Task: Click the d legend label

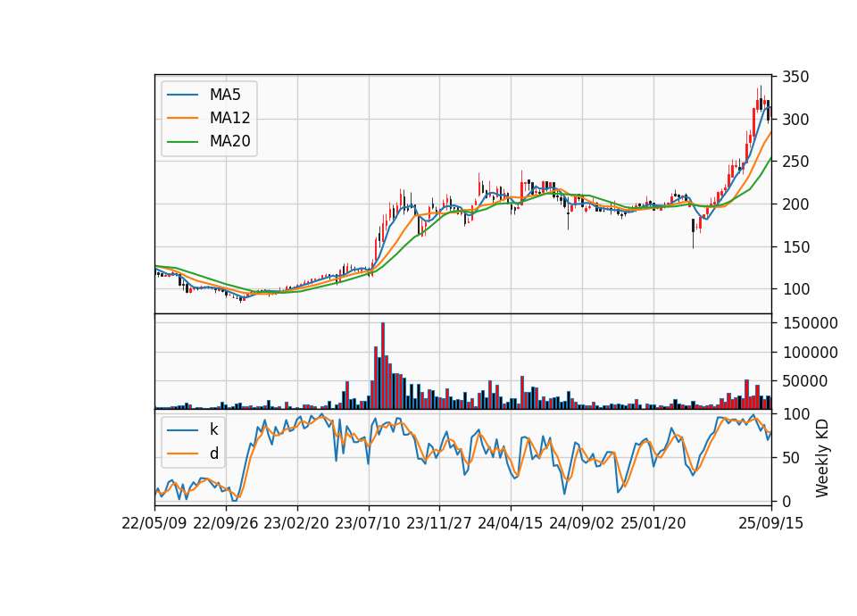Action: pos(213,454)
